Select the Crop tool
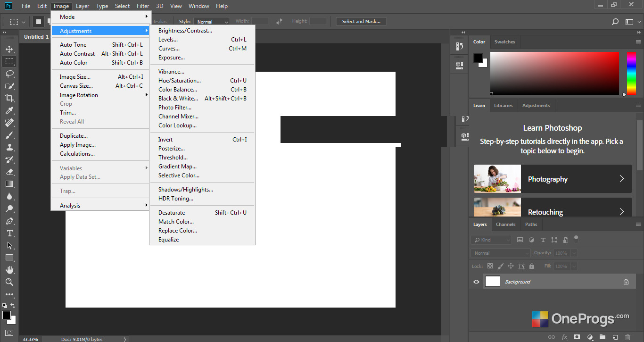 coord(9,98)
